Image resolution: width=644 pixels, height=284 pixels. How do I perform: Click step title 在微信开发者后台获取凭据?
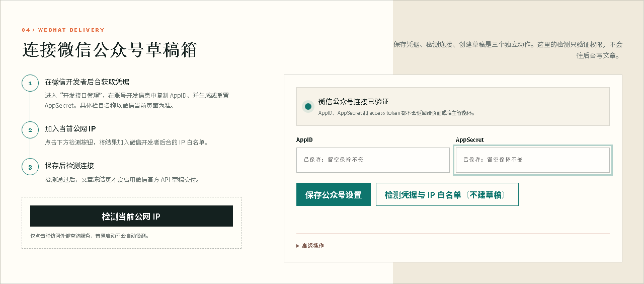click(x=87, y=82)
